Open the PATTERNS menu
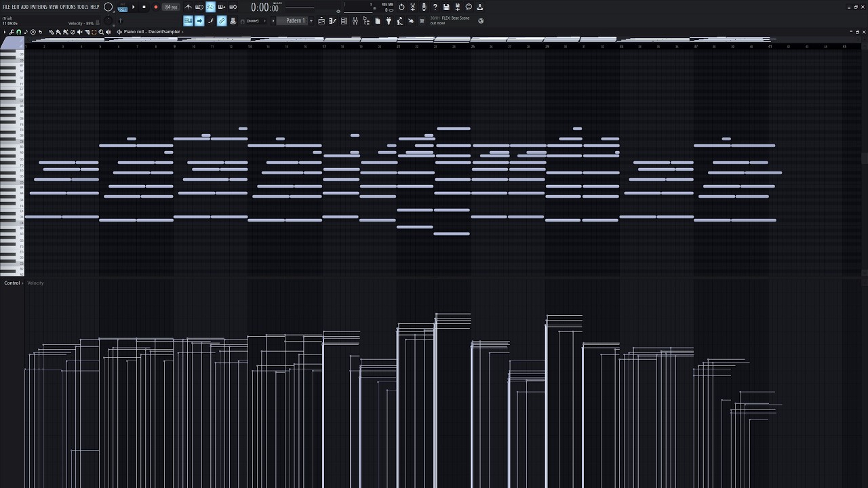The height and width of the screenshot is (488, 868). (x=39, y=7)
